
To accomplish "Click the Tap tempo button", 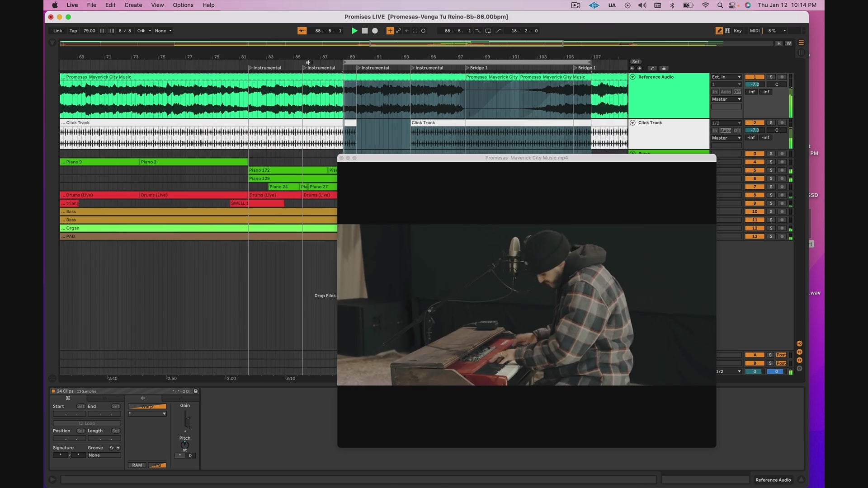I will click(x=73, y=31).
